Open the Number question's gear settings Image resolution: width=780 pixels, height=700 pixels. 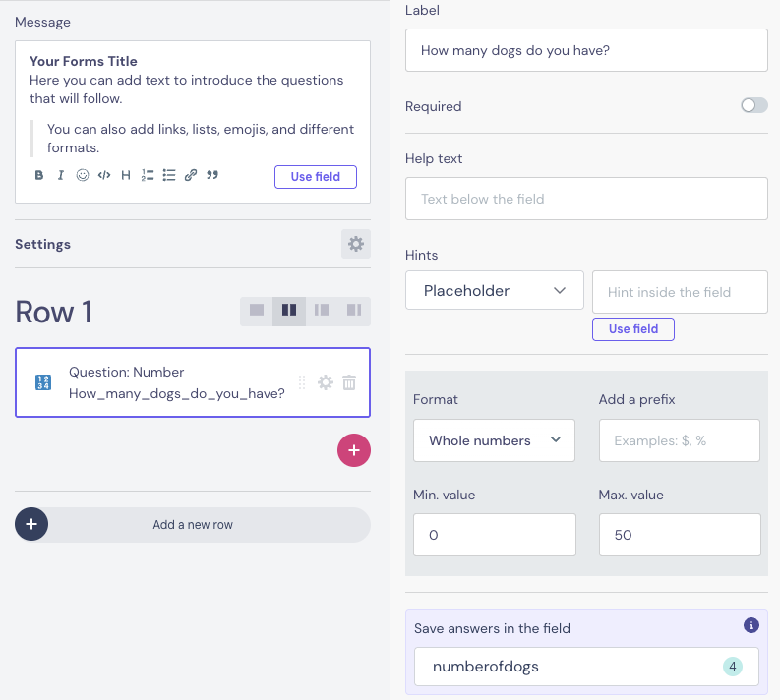tap(326, 382)
